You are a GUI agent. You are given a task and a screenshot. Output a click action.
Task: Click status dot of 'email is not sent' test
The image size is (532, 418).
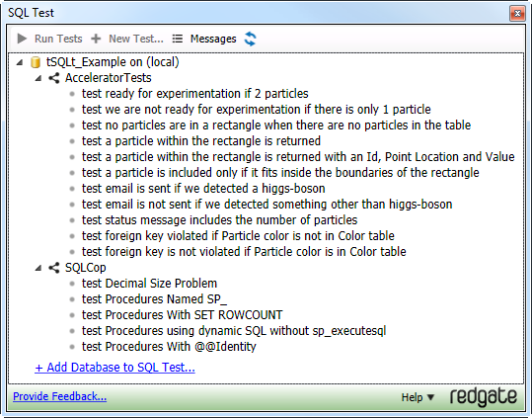click(x=72, y=205)
